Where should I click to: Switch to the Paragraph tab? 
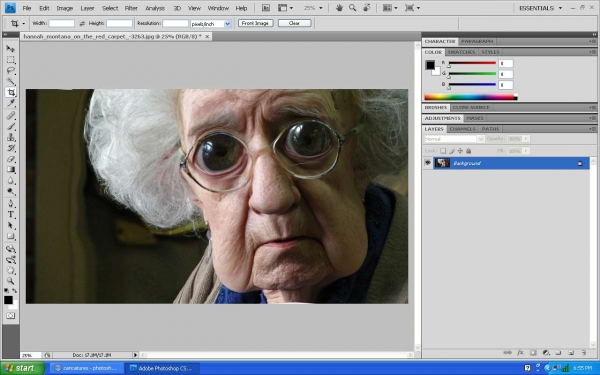click(477, 41)
